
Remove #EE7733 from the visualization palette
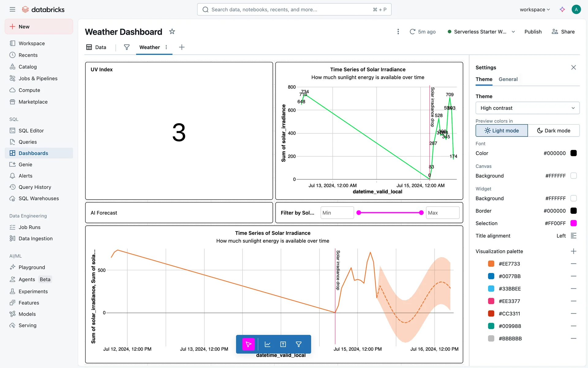click(573, 264)
